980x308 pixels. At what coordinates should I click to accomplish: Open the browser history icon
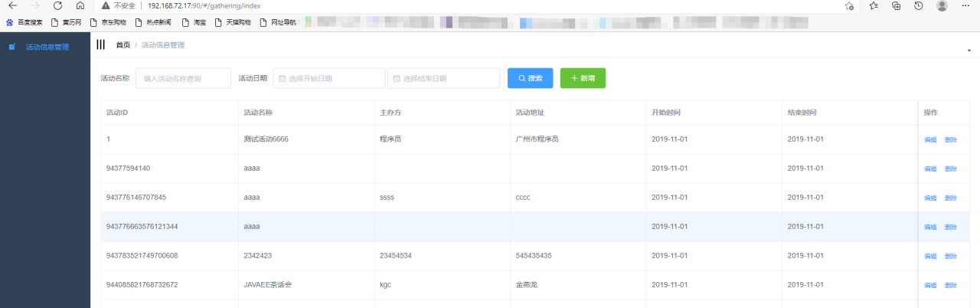point(919,6)
